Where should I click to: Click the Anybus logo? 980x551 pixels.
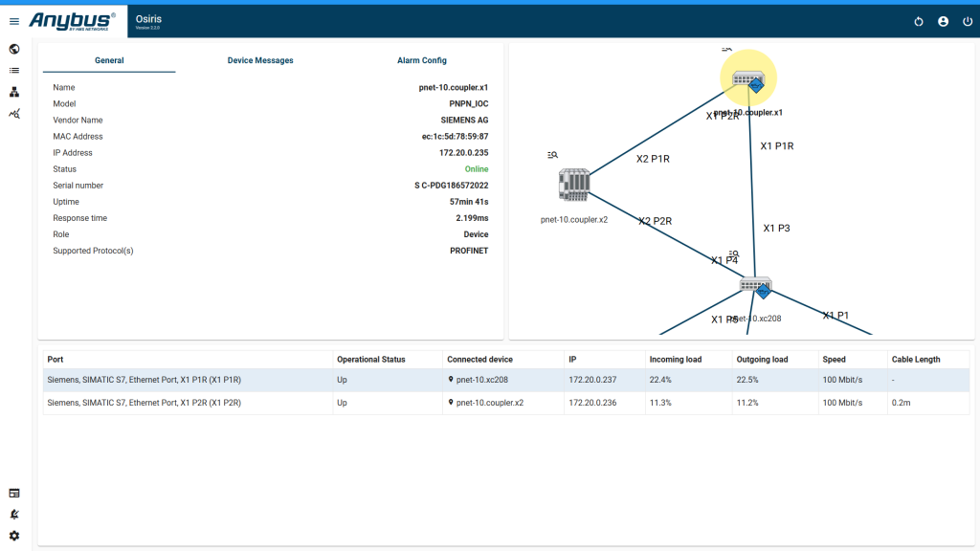click(x=72, y=21)
